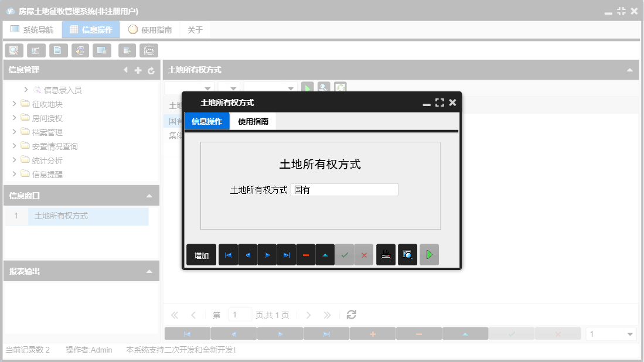The width and height of the screenshot is (644, 362).
Task: Open the page-size dropdown at the bottom right
Action: (611, 333)
